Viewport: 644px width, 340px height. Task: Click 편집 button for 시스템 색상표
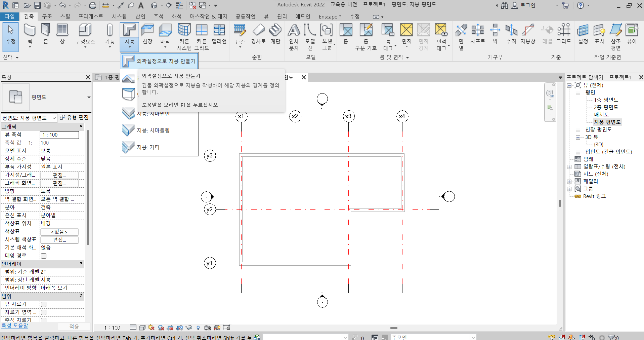(x=59, y=240)
